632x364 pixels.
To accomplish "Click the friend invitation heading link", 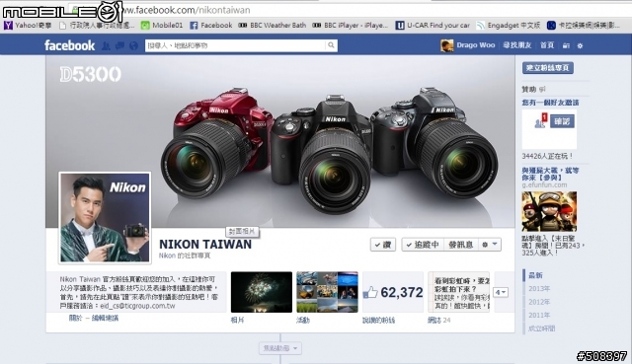I will 550,103.
